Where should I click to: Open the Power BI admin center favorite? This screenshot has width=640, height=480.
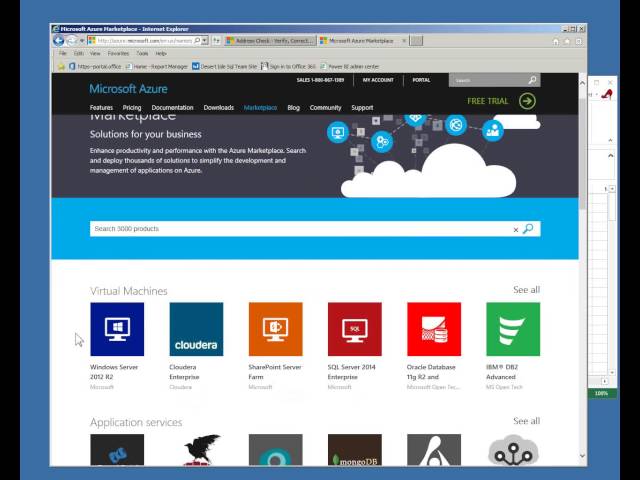tap(350, 66)
